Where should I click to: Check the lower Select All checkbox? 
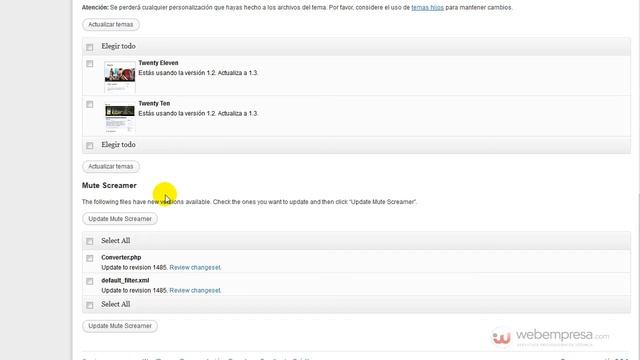click(x=90, y=305)
